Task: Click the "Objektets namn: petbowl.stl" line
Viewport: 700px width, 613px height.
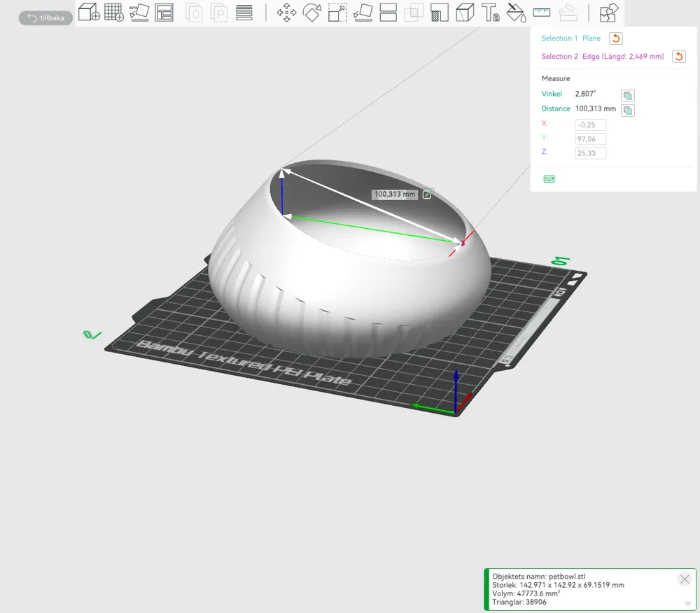Action: 538,577
